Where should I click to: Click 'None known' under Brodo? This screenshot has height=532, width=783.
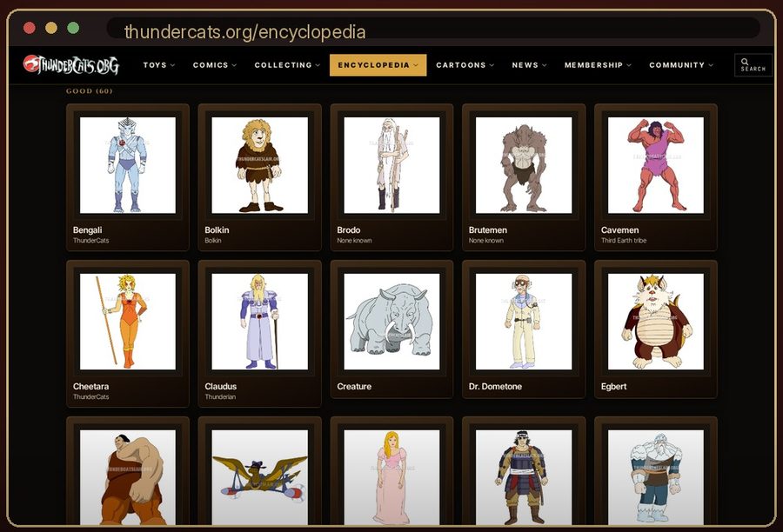coord(354,241)
